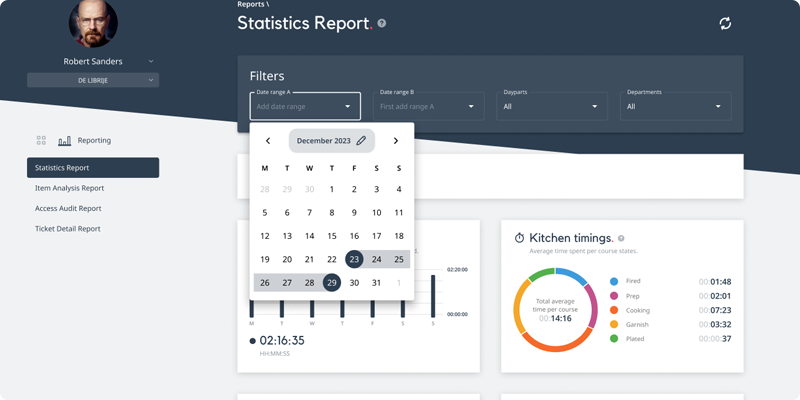Click the Cooking time value 07:23
The image size is (800, 400).
(x=715, y=310)
